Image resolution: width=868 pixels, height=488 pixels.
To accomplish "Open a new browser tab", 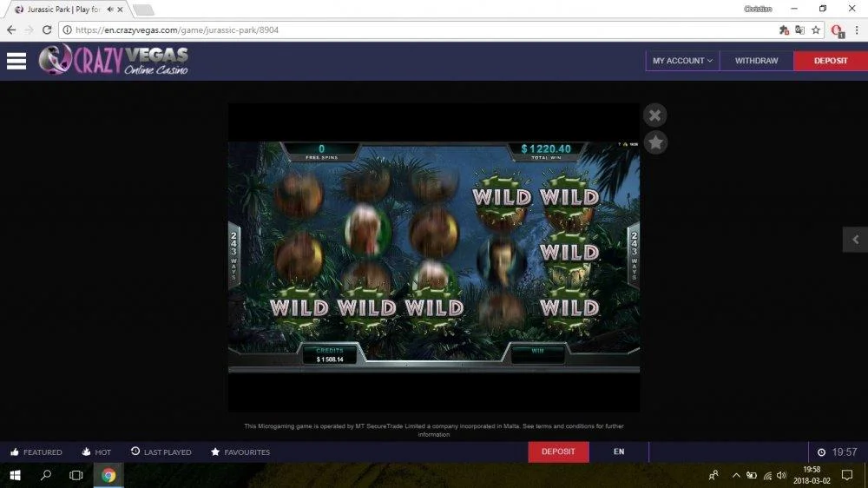I will pos(143,10).
